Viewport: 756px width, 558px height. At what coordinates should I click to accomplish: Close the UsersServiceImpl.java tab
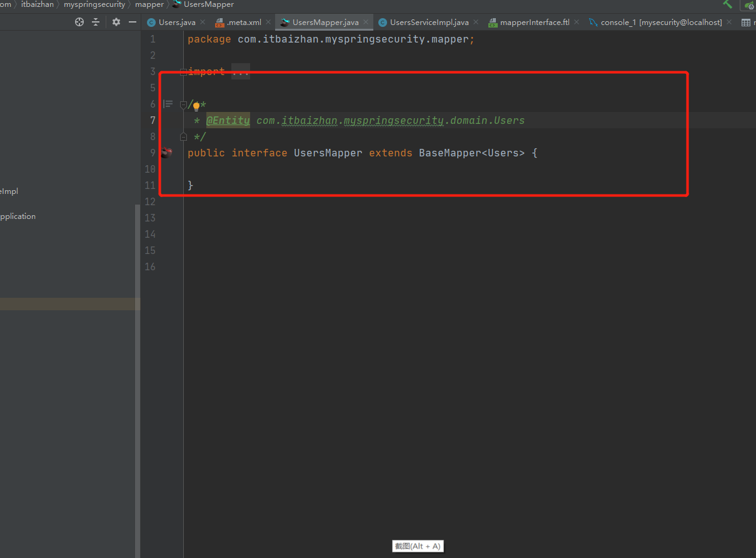tap(476, 22)
